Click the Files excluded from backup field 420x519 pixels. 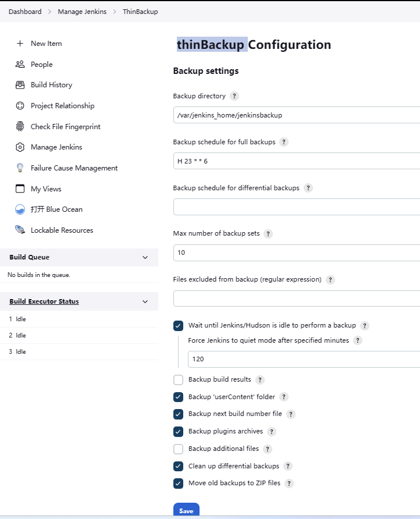(297, 298)
